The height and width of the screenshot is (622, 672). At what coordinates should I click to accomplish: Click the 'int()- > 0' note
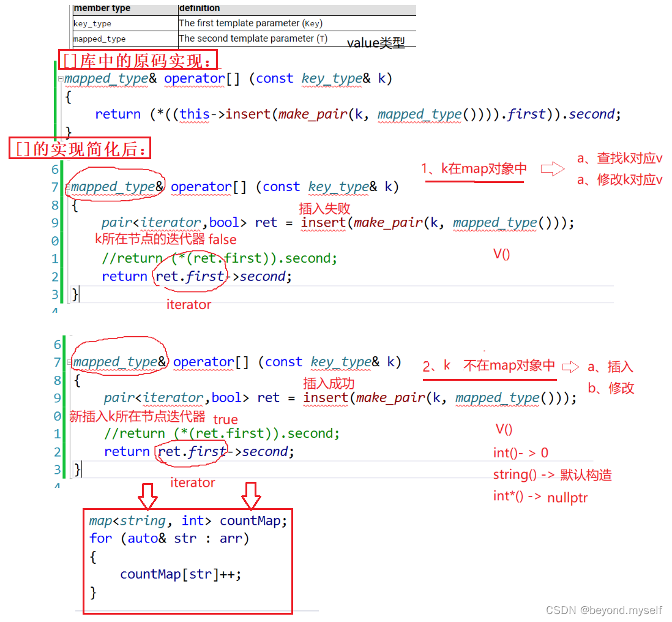coord(521,452)
